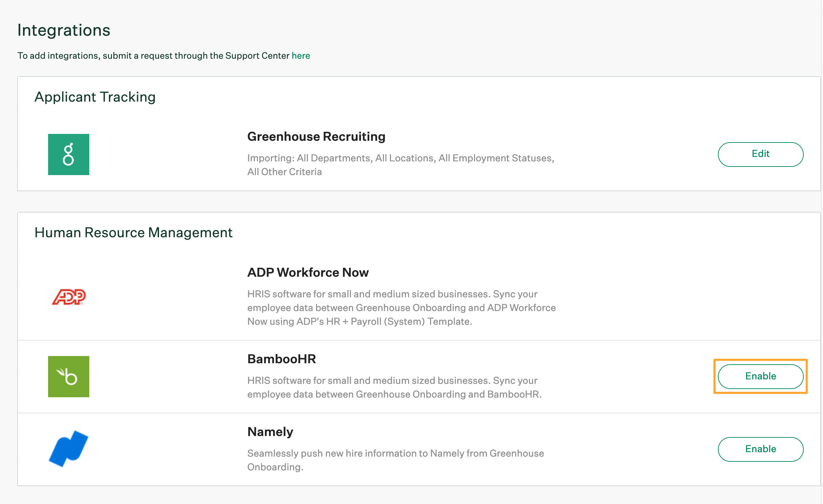Click the ADP red logo

(x=69, y=297)
